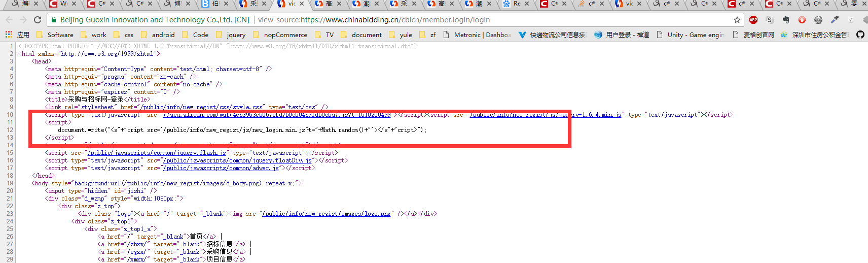Open the nopCommerce bookmarks folder

pos(280,35)
